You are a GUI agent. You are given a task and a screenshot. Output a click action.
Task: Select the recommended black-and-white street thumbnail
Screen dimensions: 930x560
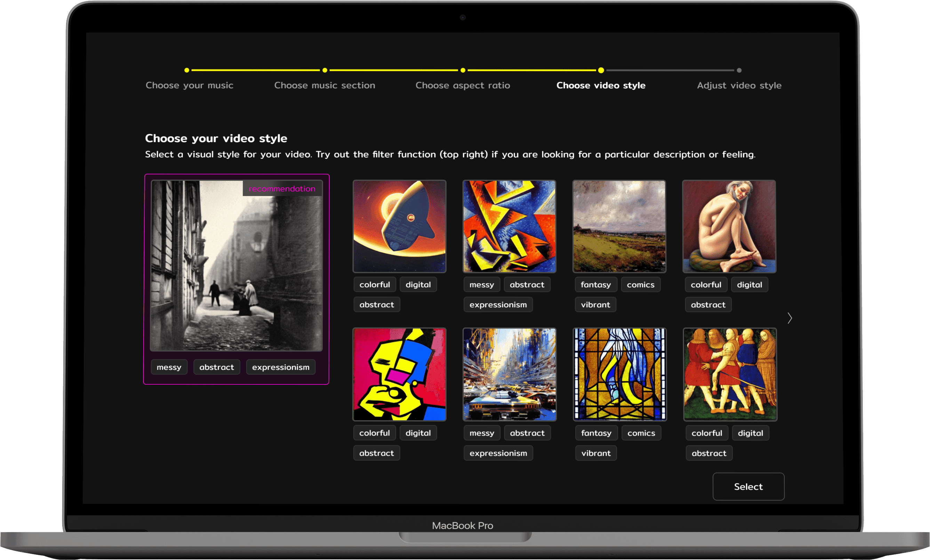(x=236, y=266)
